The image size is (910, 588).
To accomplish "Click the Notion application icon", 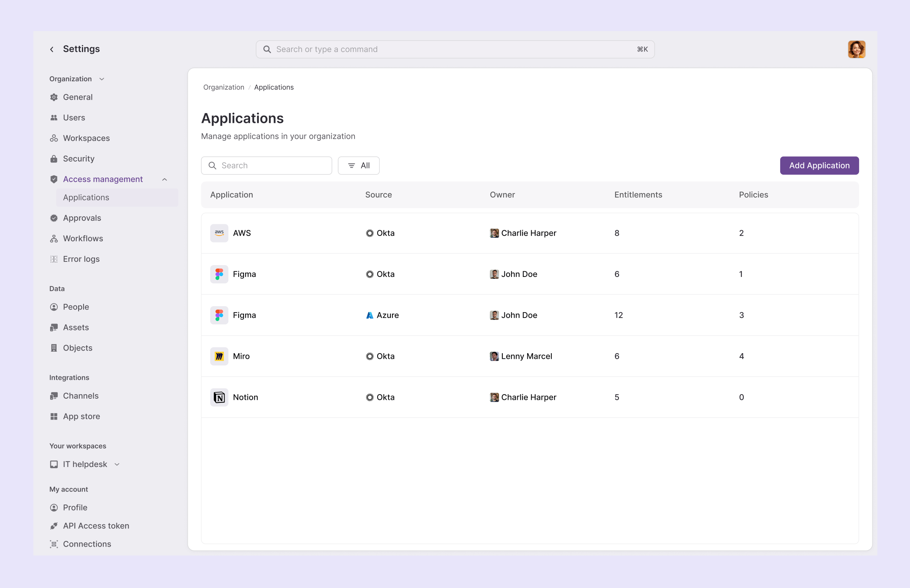I will pos(219,397).
